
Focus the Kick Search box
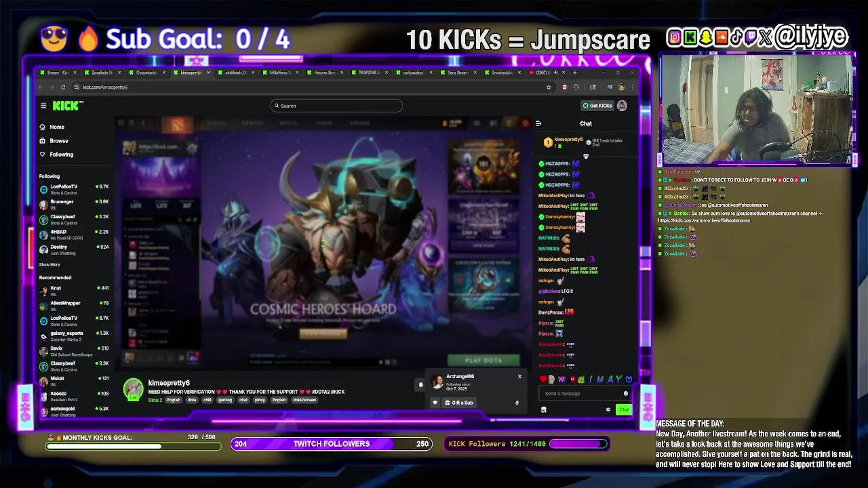[x=336, y=106]
